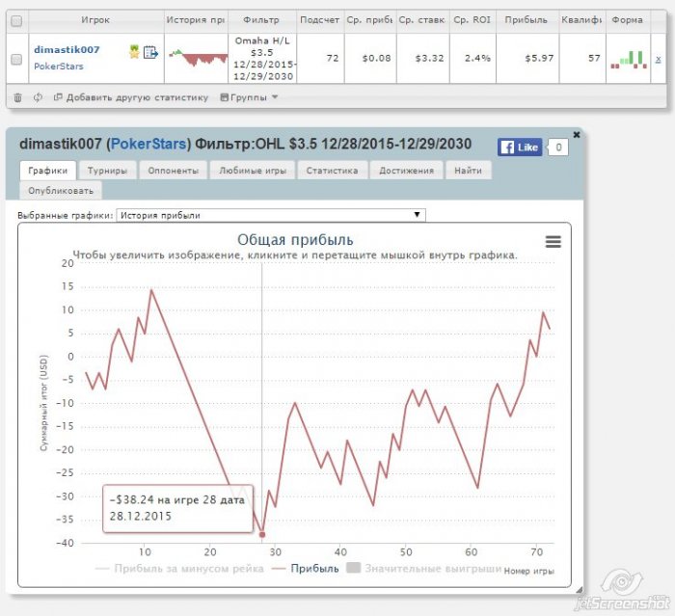Viewport: 675px width, 616px height.
Task: Close the dimastik007 detail panel
Action: click(577, 135)
